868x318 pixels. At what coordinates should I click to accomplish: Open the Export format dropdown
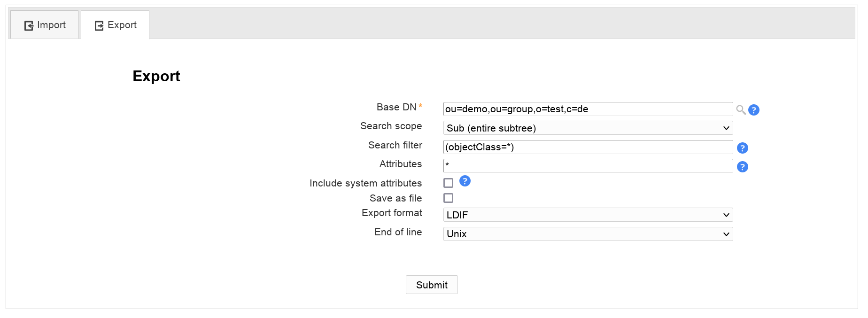point(588,215)
